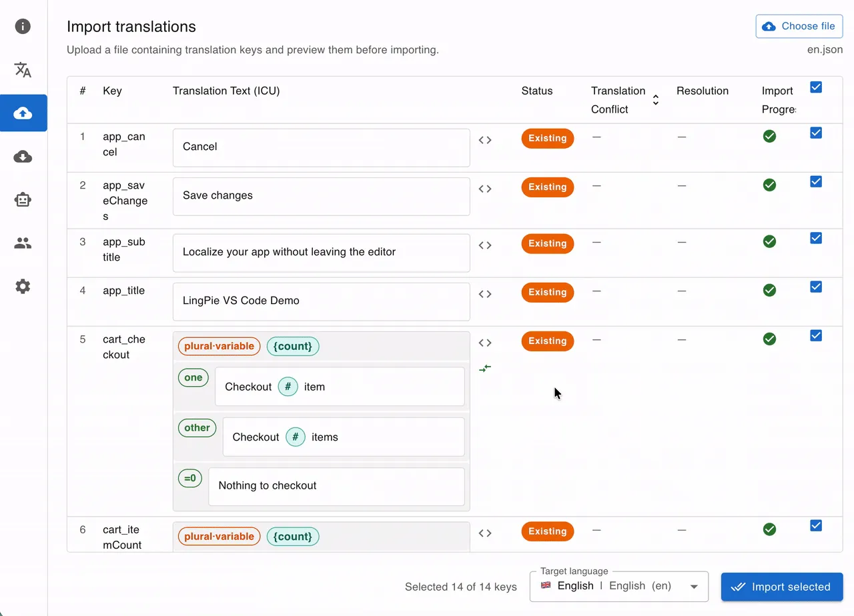The height and width of the screenshot is (616, 854).
Task: Select the cloud upload import icon in sidebar
Action: pyautogui.click(x=23, y=113)
